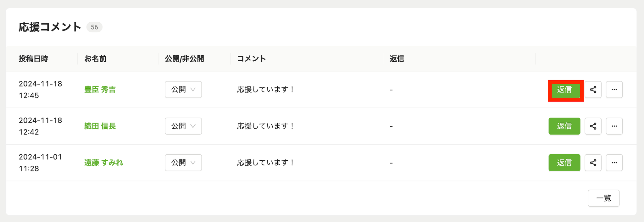This screenshot has width=644, height=222.
Task: Expand 公開 dropdown for 織田 信長
Action: point(183,126)
